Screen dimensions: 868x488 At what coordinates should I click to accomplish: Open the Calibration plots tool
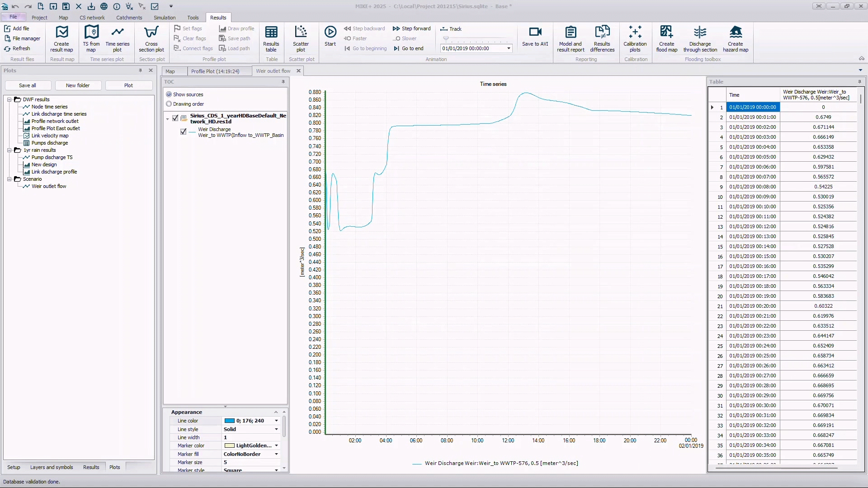(x=635, y=33)
